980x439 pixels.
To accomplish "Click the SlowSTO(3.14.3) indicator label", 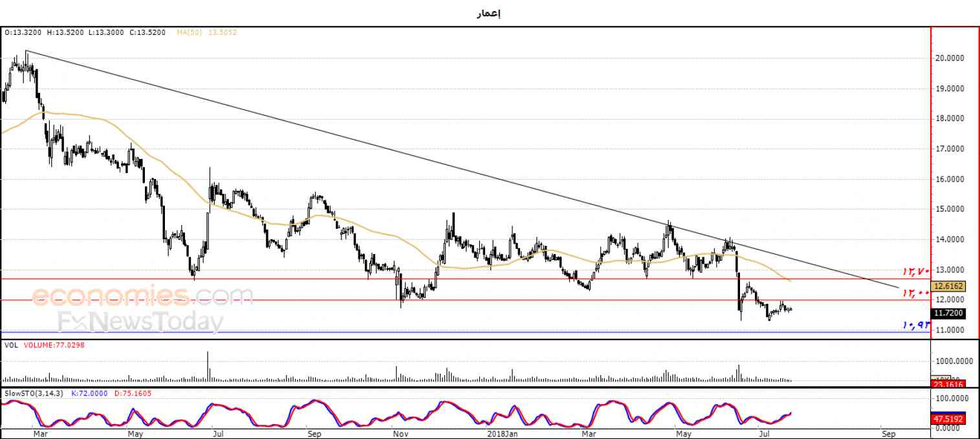I will (34, 393).
